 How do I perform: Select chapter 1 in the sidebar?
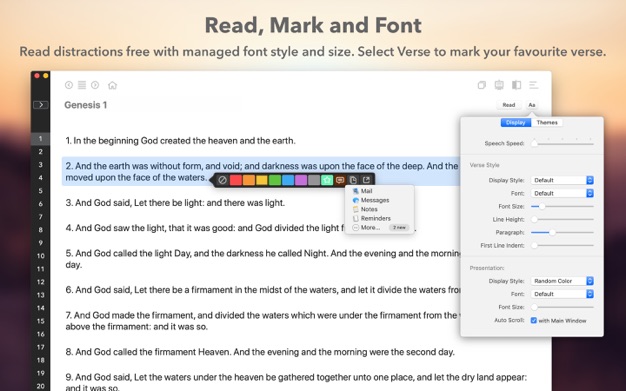tap(40, 139)
